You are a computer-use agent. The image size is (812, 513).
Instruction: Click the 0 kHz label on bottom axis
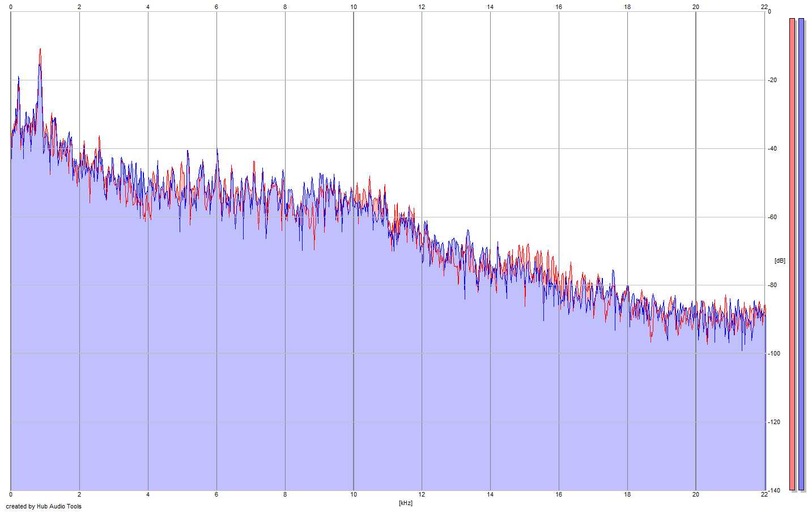pos(11,494)
